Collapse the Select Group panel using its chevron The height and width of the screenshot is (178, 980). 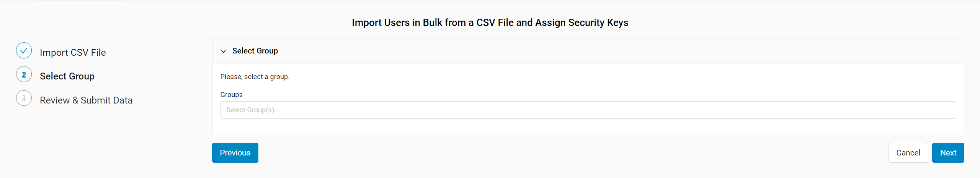pos(224,51)
